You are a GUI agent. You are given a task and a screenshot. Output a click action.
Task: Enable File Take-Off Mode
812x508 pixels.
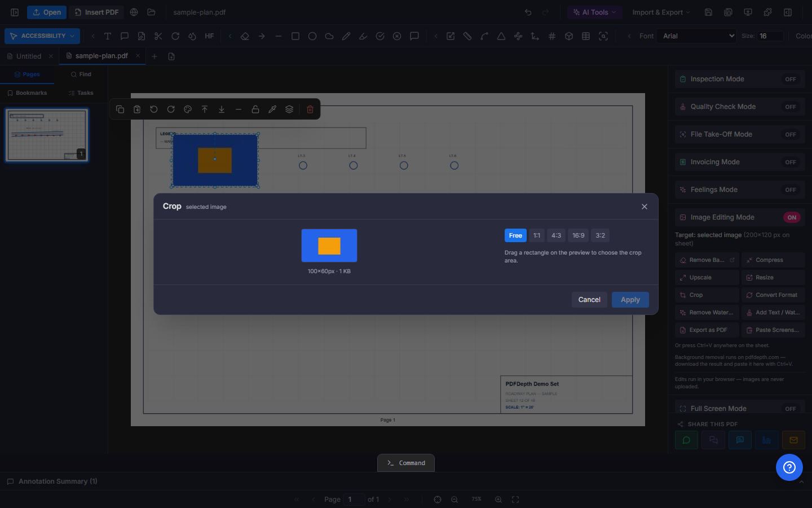[x=791, y=134]
